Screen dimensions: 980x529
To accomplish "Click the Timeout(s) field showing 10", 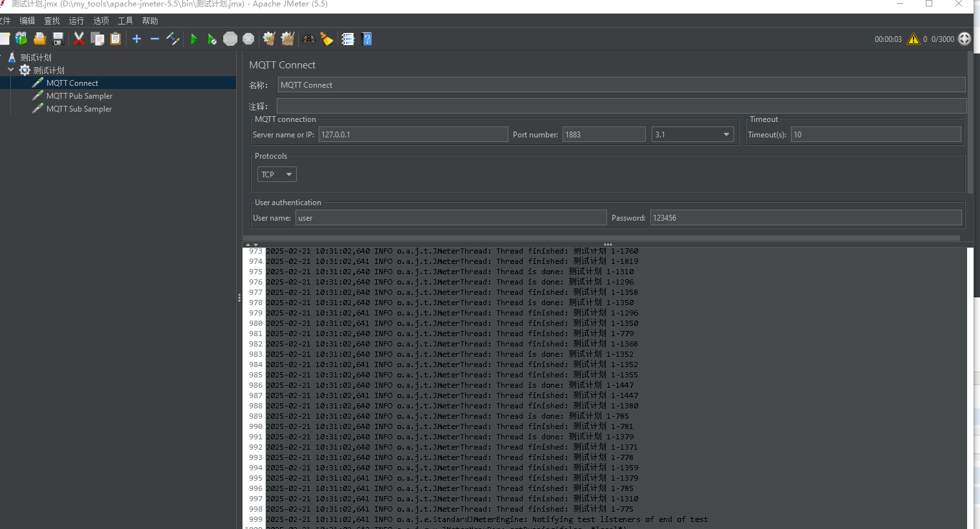I will point(876,134).
